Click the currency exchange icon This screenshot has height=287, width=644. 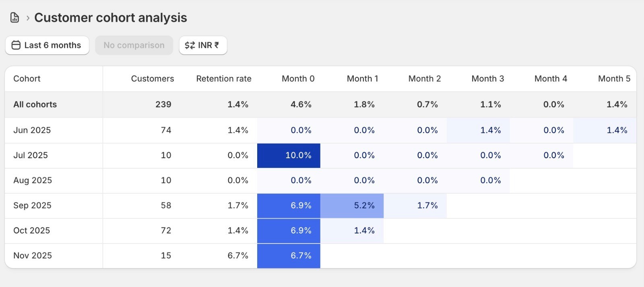[x=190, y=45]
